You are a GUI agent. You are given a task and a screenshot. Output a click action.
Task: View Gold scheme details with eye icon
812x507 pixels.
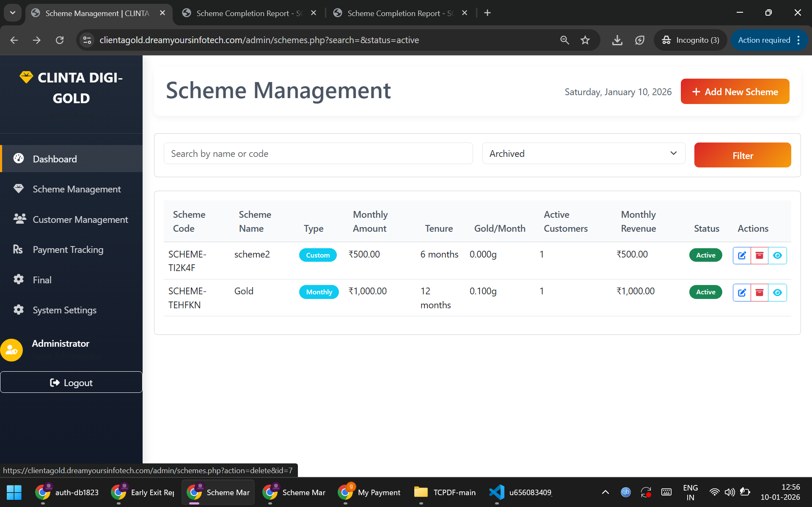(777, 292)
